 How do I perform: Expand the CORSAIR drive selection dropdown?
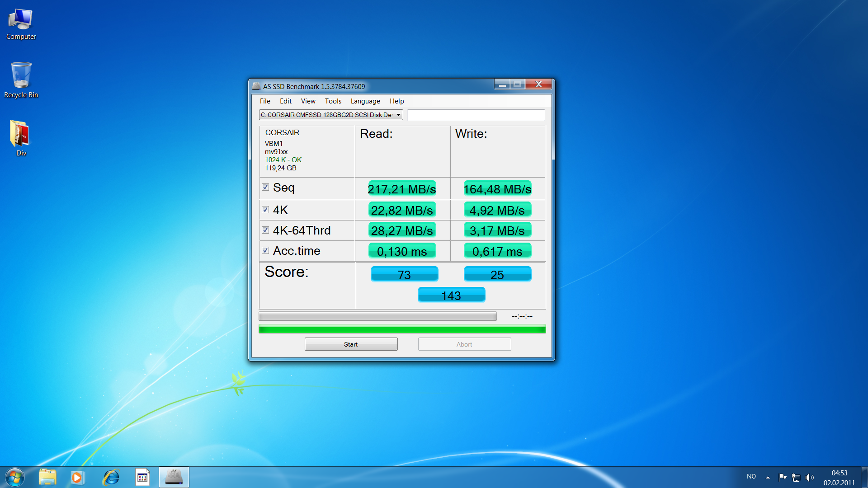click(x=398, y=115)
